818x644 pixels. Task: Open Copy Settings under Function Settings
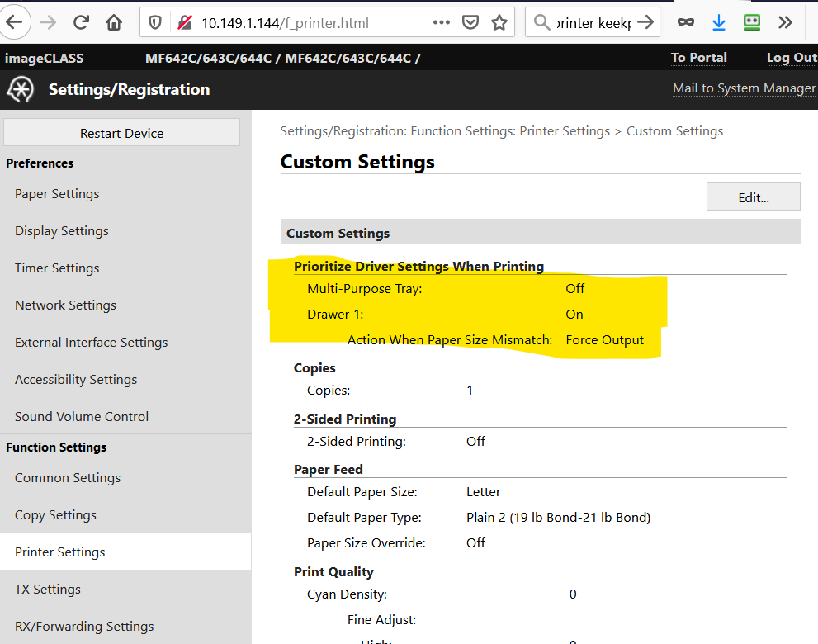pos(54,514)
